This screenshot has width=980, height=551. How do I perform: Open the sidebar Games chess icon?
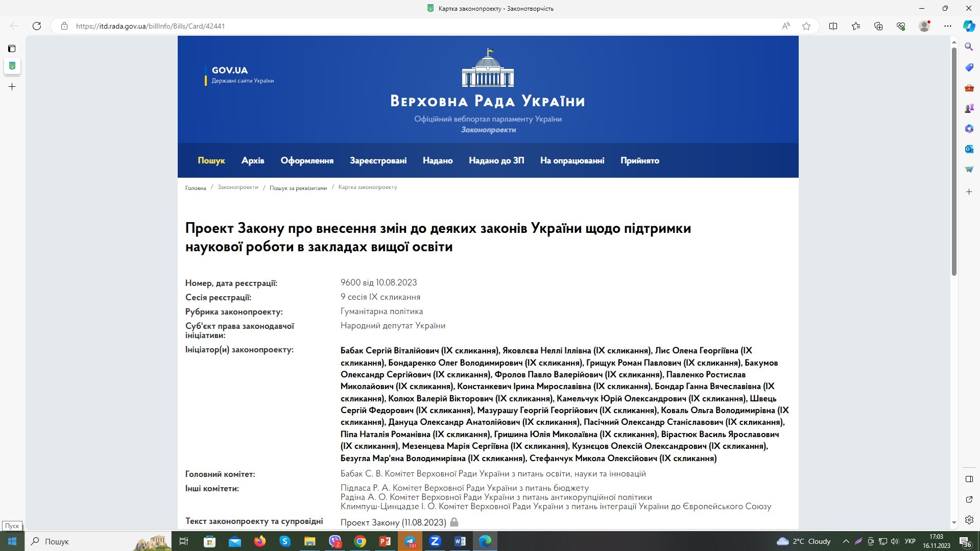(969, 108)
